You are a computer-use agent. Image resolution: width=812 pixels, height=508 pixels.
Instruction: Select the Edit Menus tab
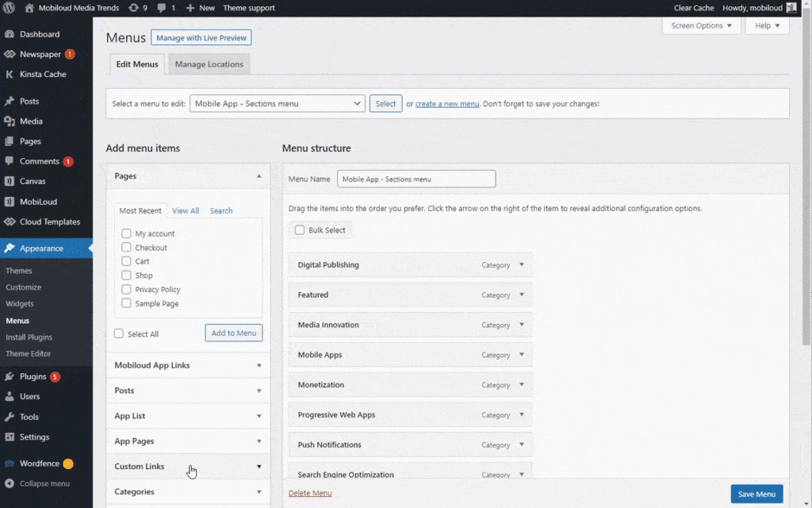click(136, 64)
